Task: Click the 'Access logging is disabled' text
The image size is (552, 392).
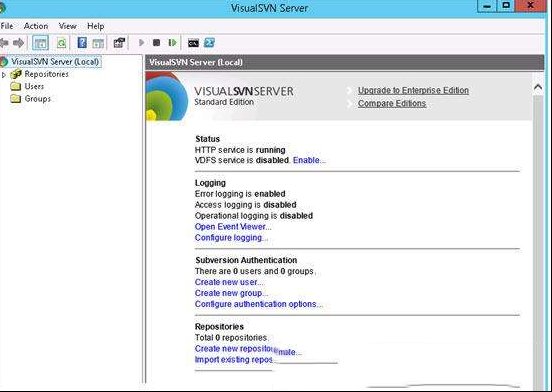Action: coord(246,205)
